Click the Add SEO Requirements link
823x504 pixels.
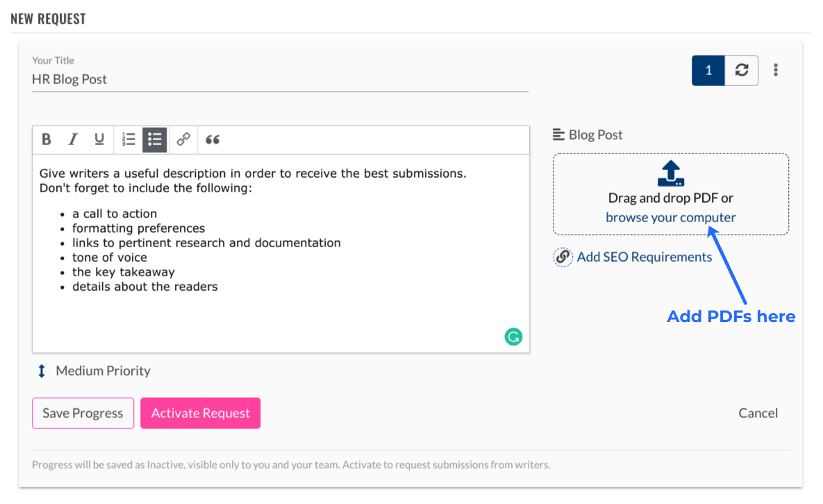click(x=644, y=257)
